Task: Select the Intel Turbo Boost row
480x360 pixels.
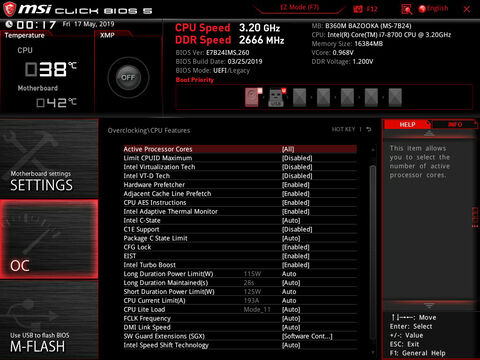Action: click(240, 265)
